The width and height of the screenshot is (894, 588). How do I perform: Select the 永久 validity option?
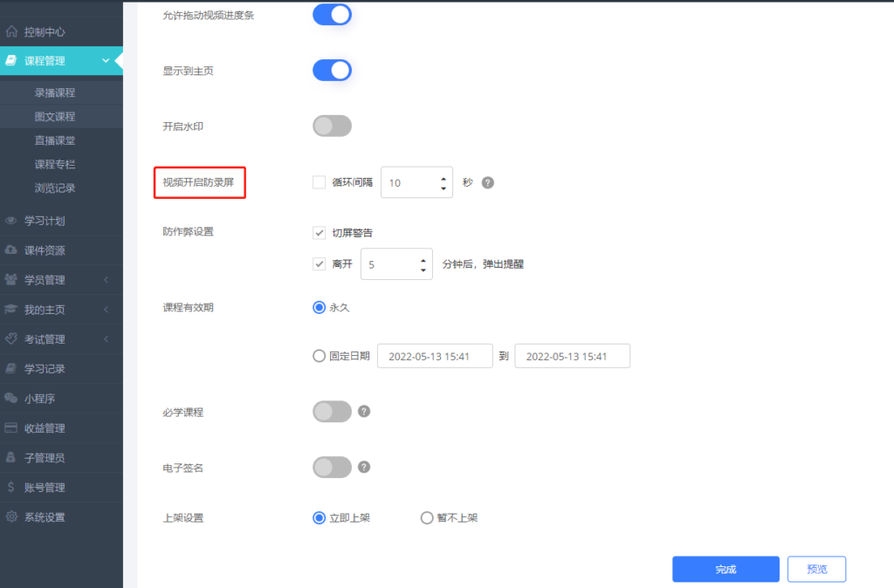tap(320, 308)
